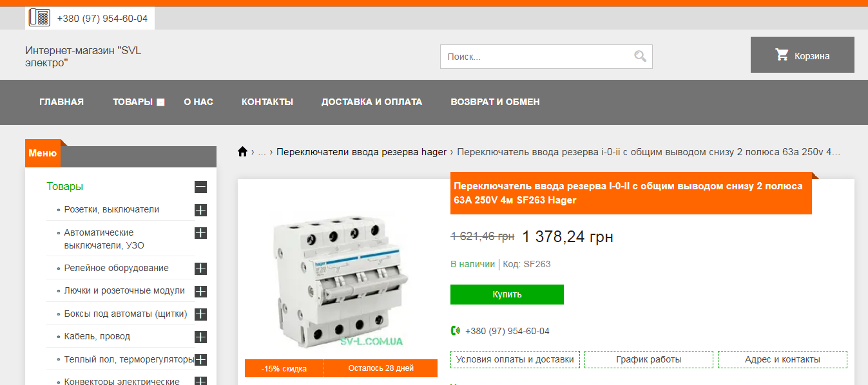Open Условия оплаты и доставки link
This screenshot has width=868, height=385.
(x=515, y=359)
